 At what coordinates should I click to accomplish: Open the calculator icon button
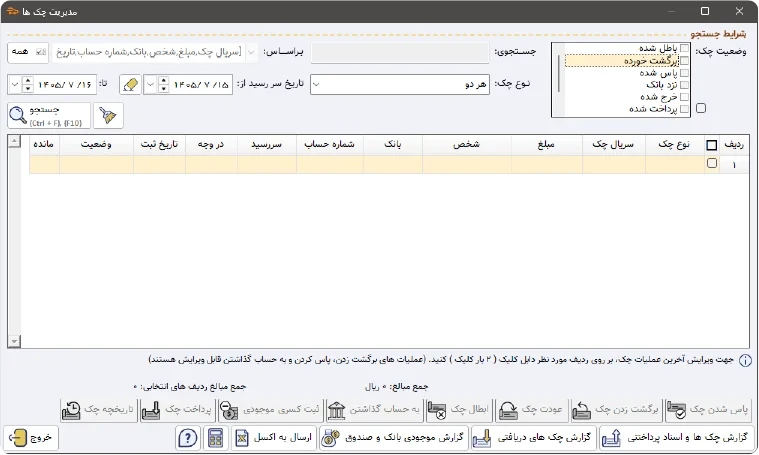[x=215, y=438]
